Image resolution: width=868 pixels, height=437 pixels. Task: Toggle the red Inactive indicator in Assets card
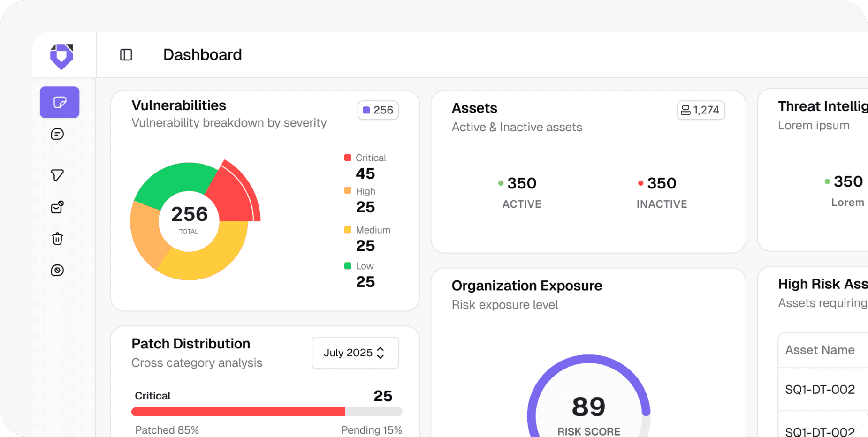(641, 183)
